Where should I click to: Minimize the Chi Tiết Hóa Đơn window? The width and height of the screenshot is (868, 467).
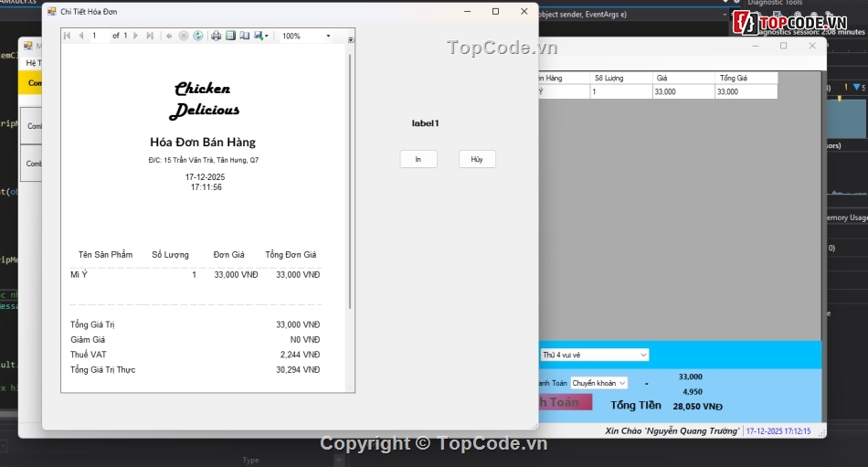pyautogui.click(x=467, y=11)
